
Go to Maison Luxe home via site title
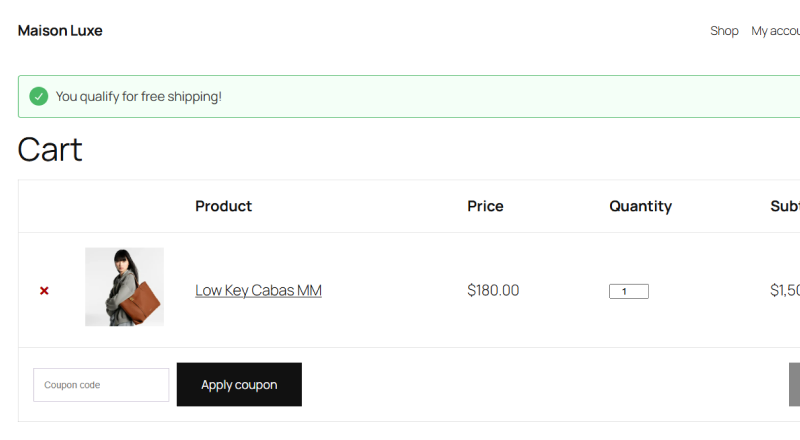coord(60,31)
